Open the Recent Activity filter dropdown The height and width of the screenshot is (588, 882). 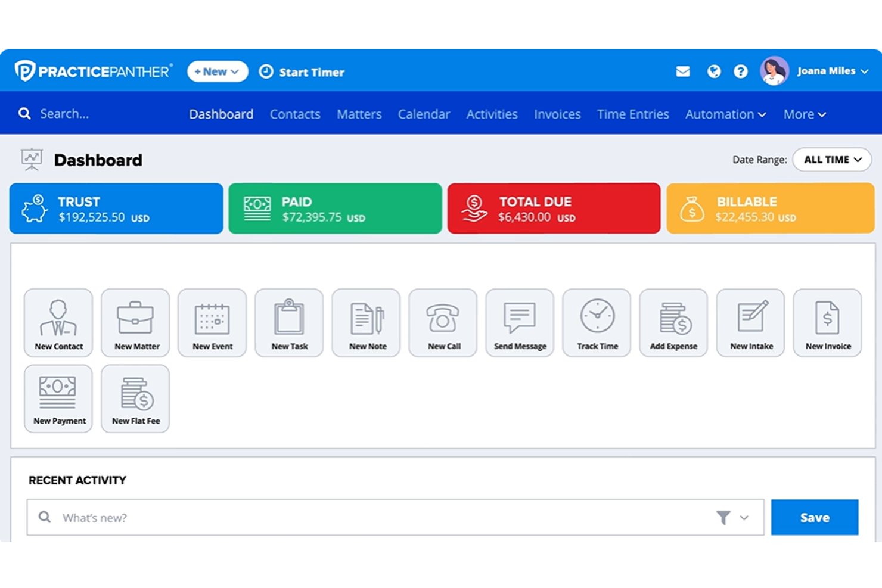732,518
